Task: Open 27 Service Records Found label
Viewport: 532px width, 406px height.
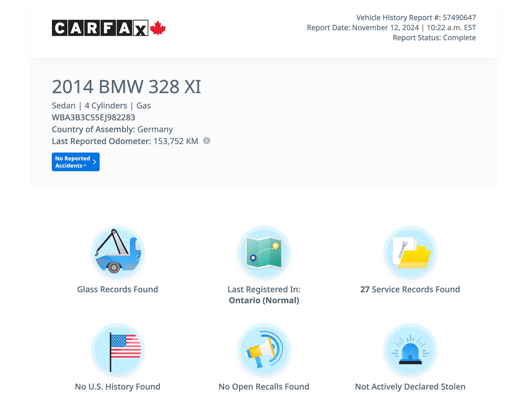Action: (410, 289)
